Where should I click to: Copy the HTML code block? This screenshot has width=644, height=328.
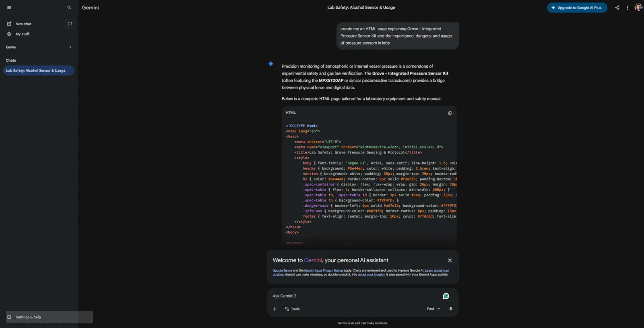[x=450, y=113]
